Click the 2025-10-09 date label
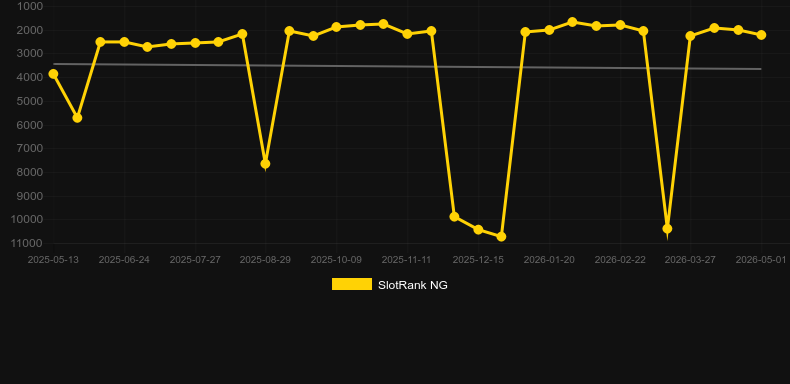 pyautogui.click(x=336, y=260)
